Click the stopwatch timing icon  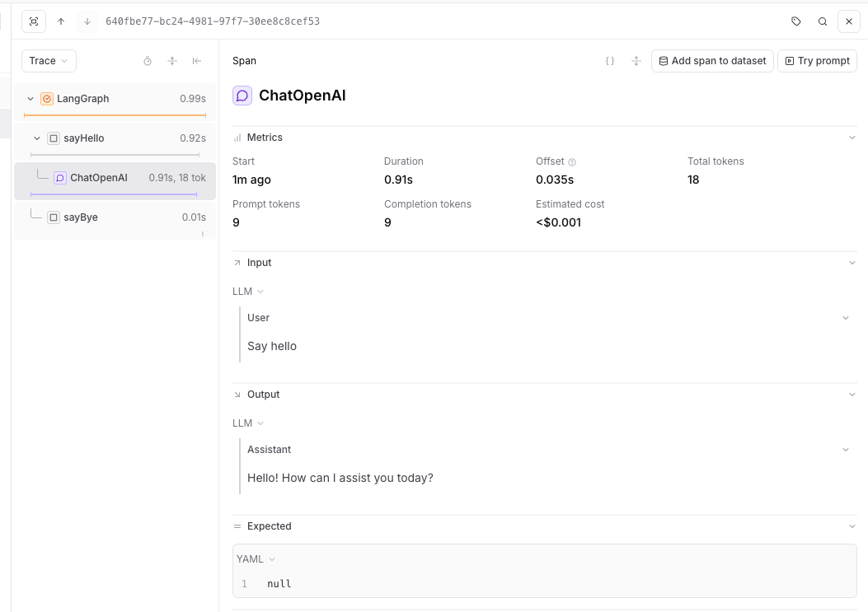coord(148,61)
